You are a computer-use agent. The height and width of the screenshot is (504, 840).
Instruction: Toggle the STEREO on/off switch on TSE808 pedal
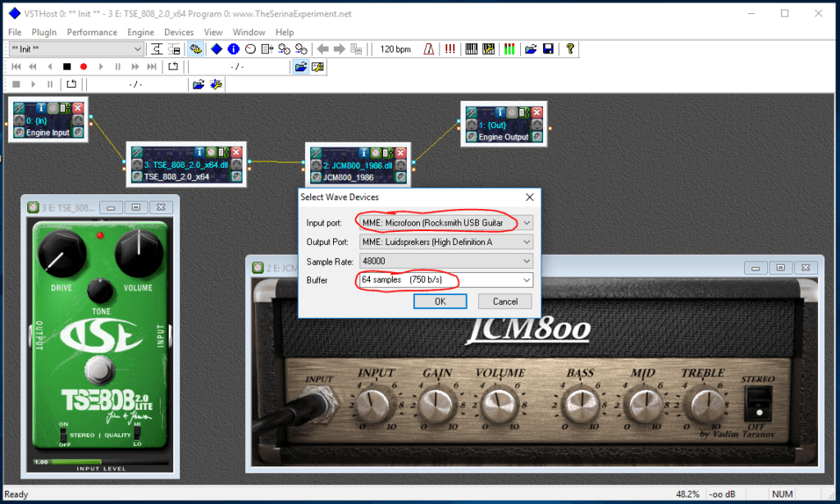tap(64, 434)
